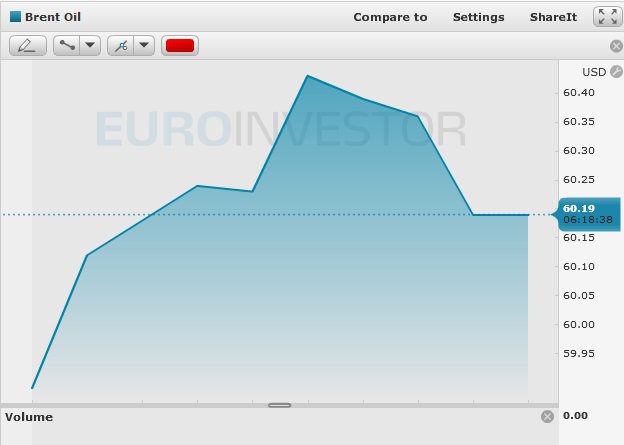Select the indicator analysis tool icon
Viewport: 624px width, 445px height.
pos(121,46)
